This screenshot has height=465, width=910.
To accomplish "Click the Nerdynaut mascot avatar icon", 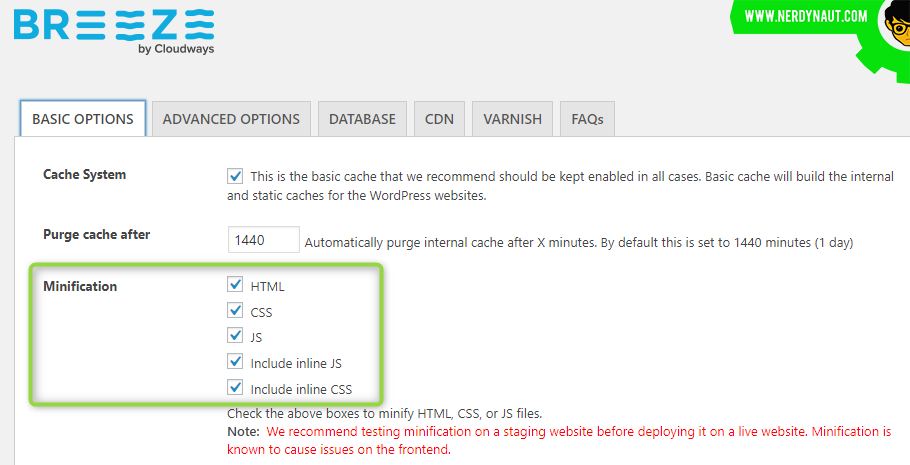I will pyautogui.click(x=897, y=24).
